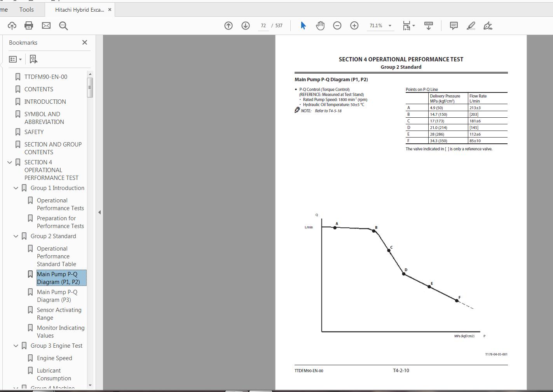Click the bookmark icon beside CONTENTS

(x=18, y=89)
